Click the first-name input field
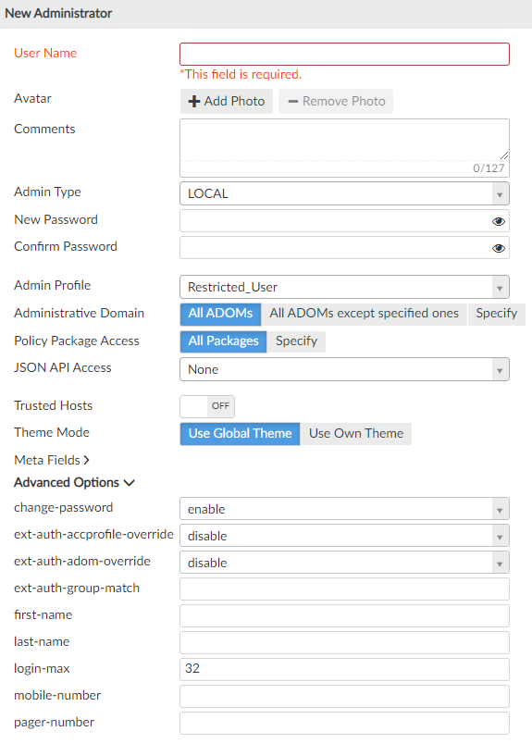 [x=344, y=616]
